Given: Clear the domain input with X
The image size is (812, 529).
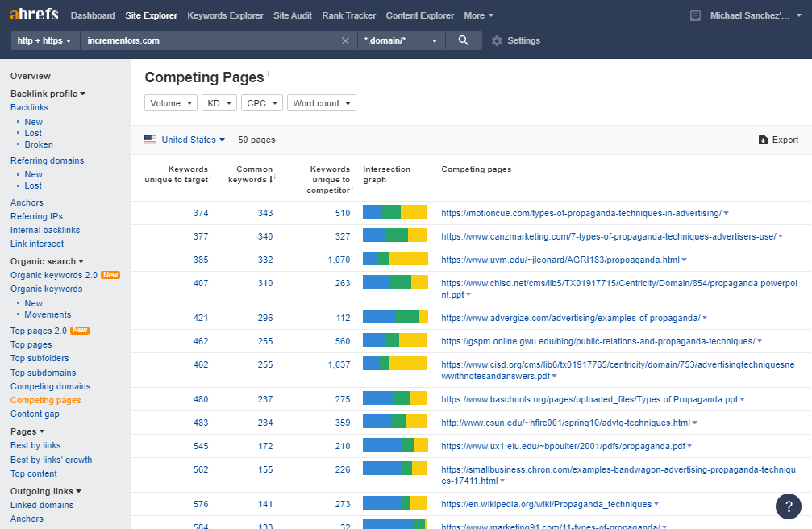Looking at the screenshot, I should (345, 40).
